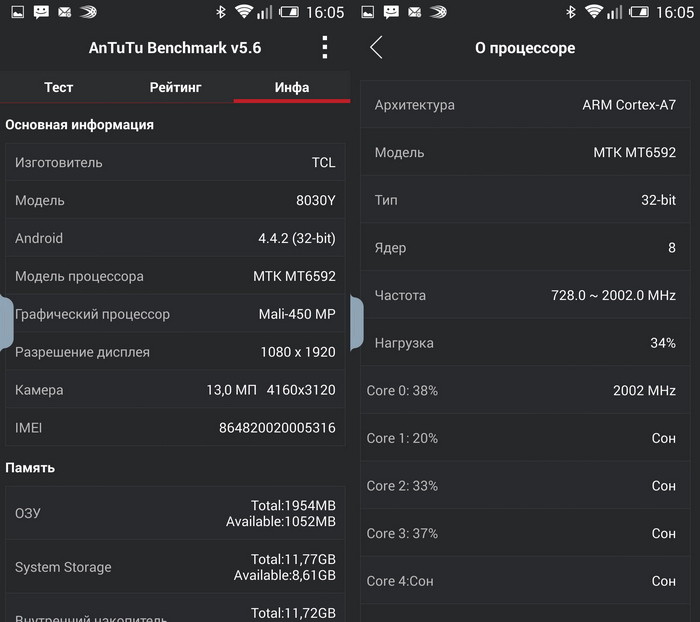Screen dimensions: 700x622
Task: Tap the Память section header
Action: [x=30, y=468]
